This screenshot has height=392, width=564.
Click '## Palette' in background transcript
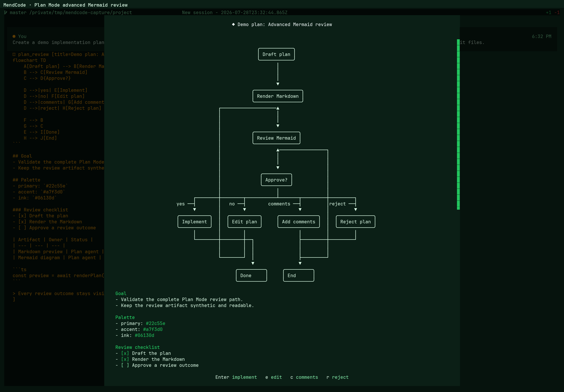coord(26,180)
